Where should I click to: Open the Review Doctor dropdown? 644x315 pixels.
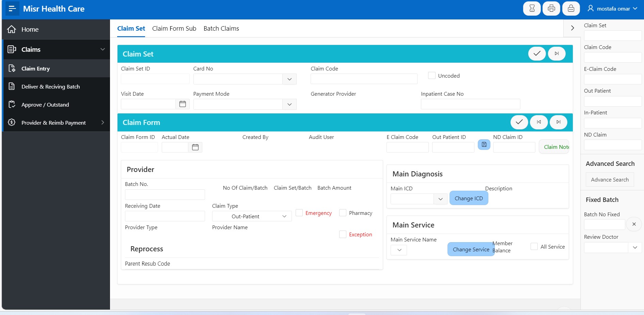click(635, 248)
